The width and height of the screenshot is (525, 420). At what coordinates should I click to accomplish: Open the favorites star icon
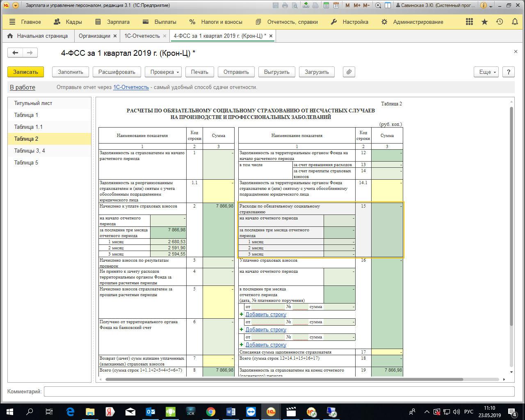pyautogui.click(x=484, y=22)
